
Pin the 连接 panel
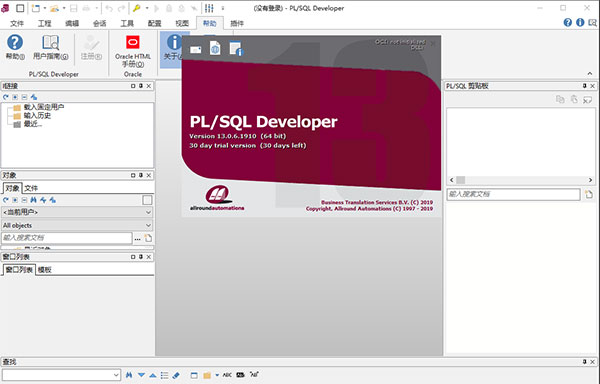click(x=141, y=86)
